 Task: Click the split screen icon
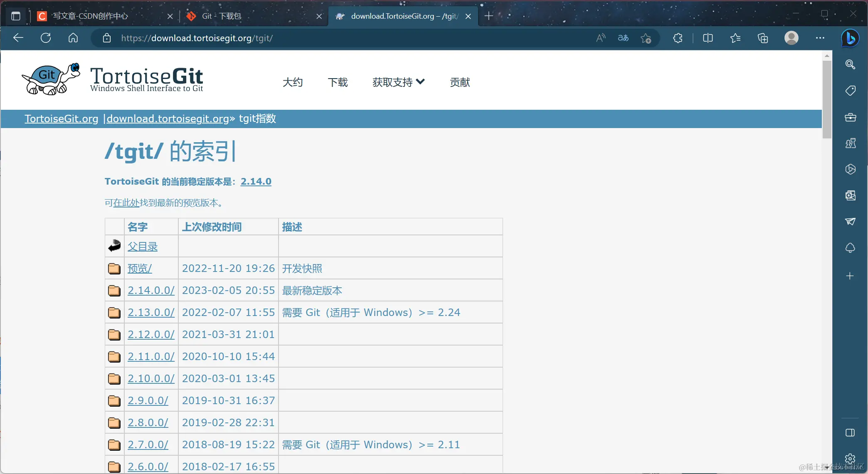point(708,38)
